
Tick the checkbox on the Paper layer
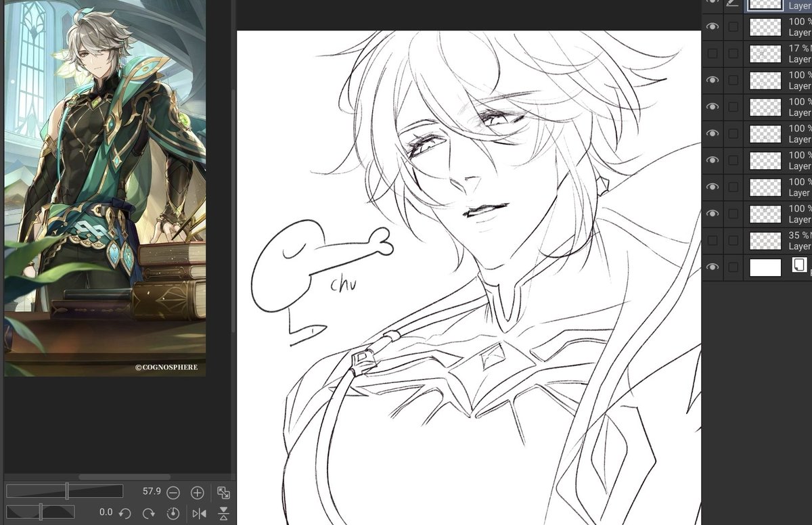tap(733, 267)
